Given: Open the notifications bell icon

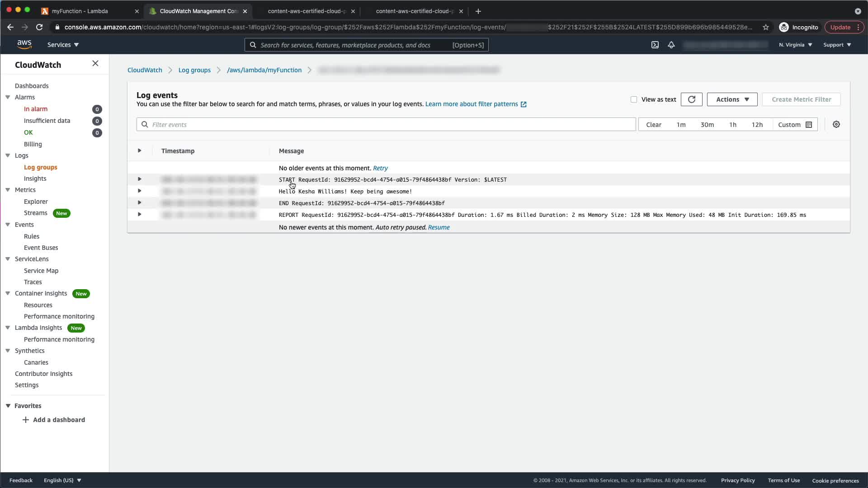Looking at the screenshot, I should tap(671, 45).
